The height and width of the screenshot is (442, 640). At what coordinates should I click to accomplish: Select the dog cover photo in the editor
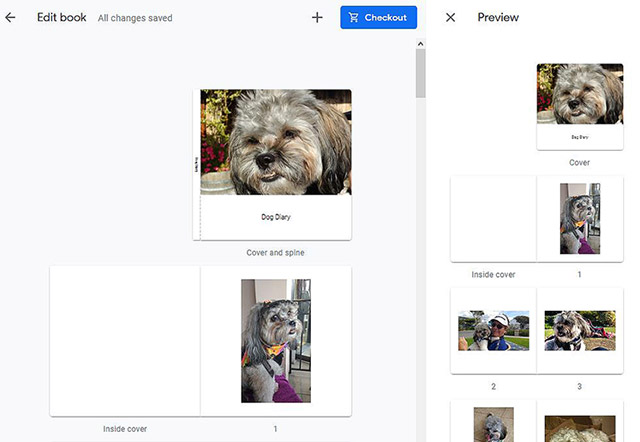click(276, 142)
